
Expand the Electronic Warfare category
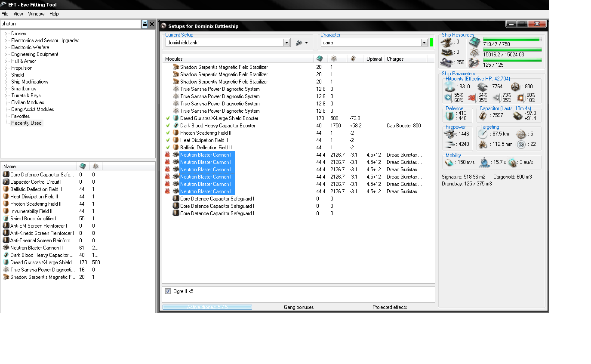pos(6,47)
